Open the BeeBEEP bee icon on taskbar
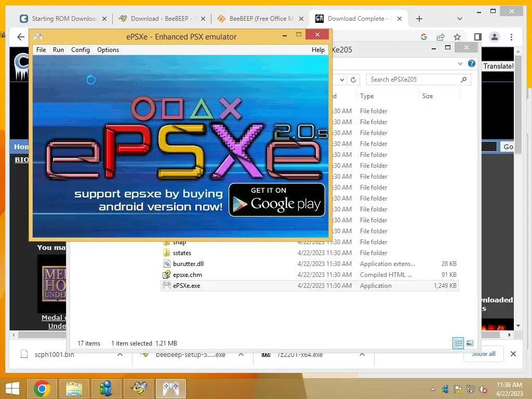Screen dimensions: 532x399 (139, 389)
